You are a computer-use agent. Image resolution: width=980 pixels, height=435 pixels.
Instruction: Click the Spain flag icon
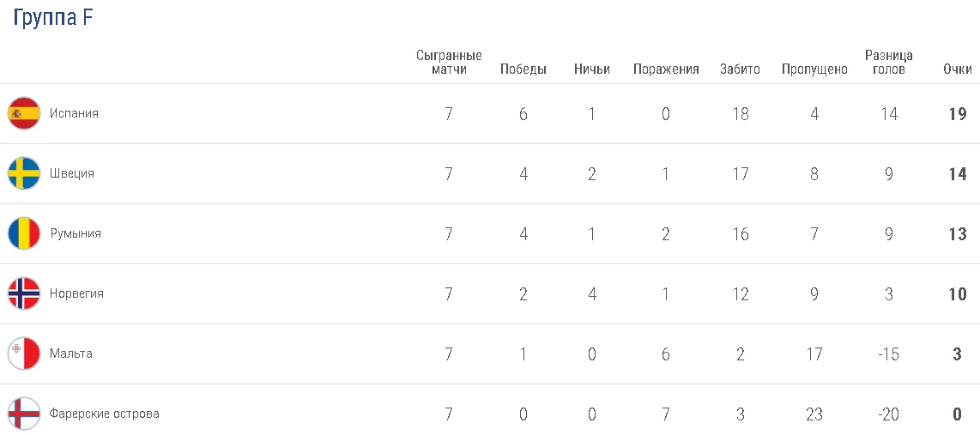24,113
